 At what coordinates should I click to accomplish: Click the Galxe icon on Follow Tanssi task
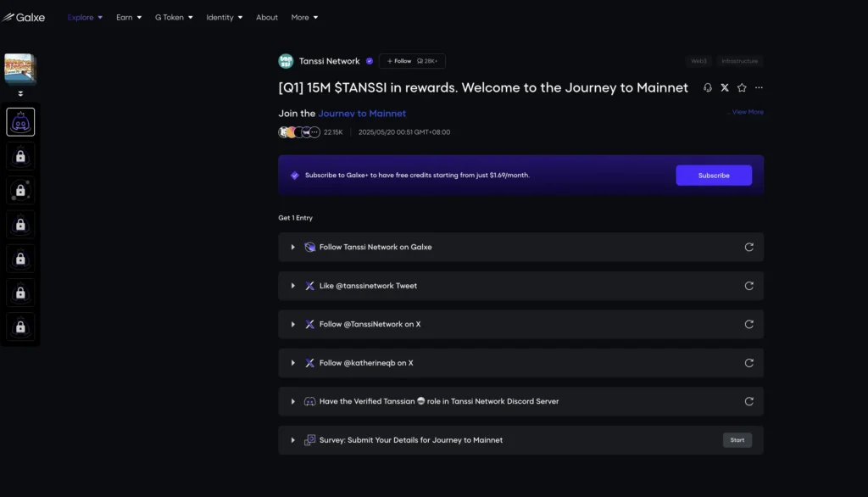(309, 247)
